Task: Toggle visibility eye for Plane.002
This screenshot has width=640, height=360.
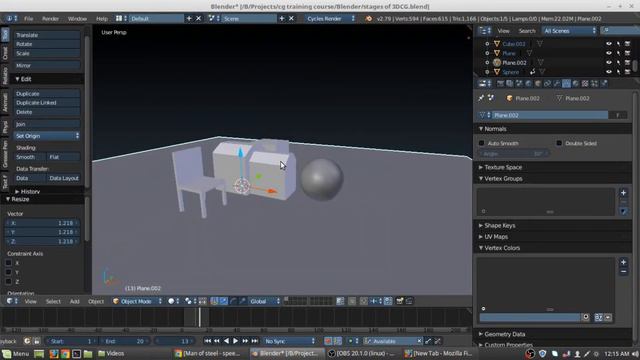Action: pyautogui.click(x=609, y=62)
